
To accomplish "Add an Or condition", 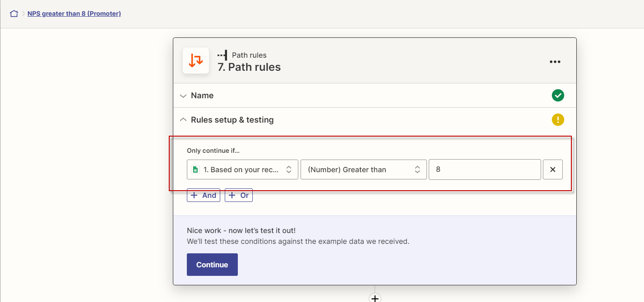I will click(238, 195).
